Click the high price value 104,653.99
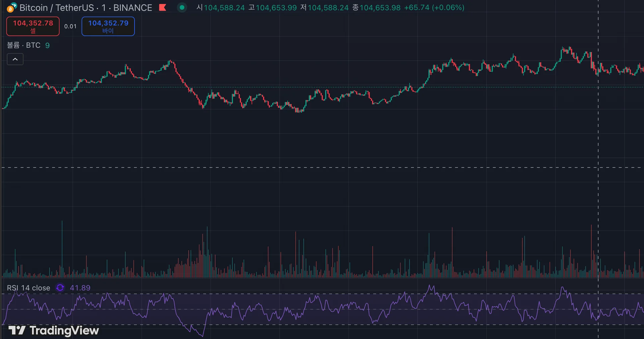Screen dimensions: 644x339 [276, 7]
